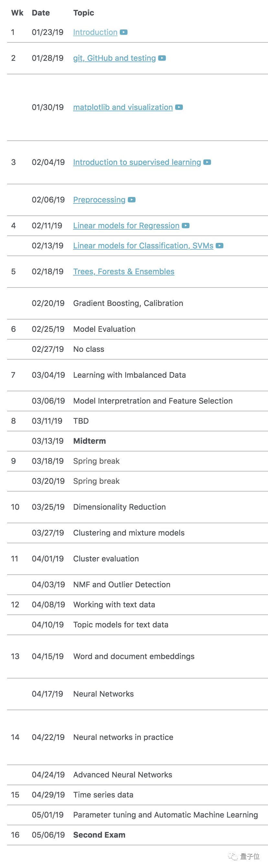Click the Topic column header
The height and width of the screenshot is (868, 268).
tap(84, 13)
